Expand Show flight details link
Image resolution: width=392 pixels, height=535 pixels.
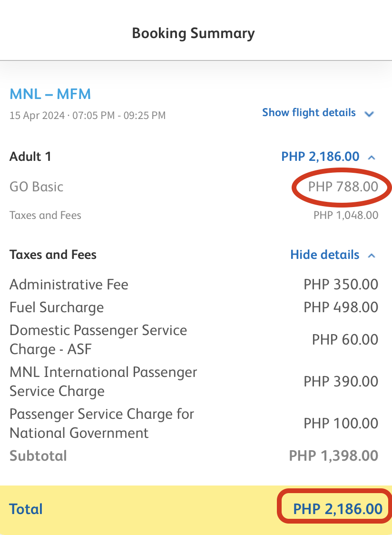309,113
